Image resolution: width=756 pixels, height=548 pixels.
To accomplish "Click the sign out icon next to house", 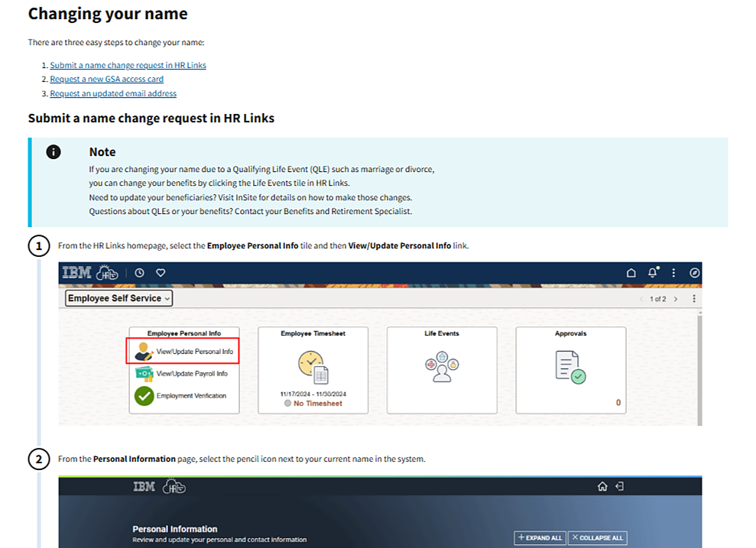I will [x=620, y=486].
